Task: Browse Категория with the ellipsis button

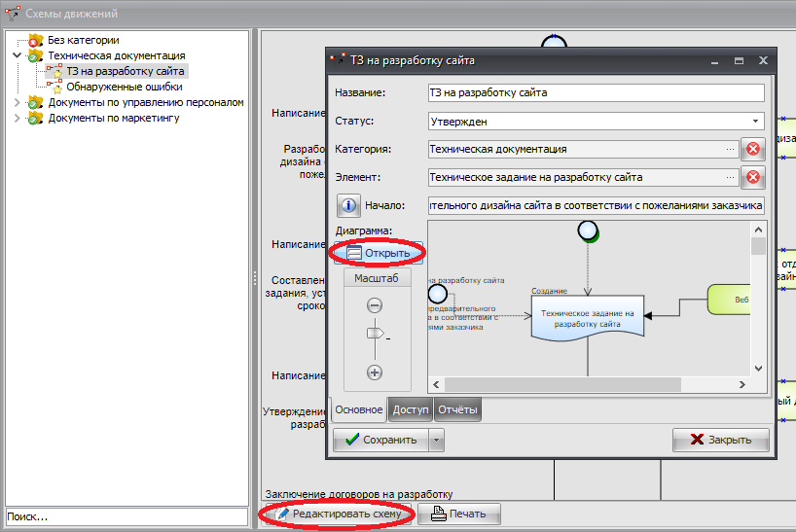Action: 730,150
